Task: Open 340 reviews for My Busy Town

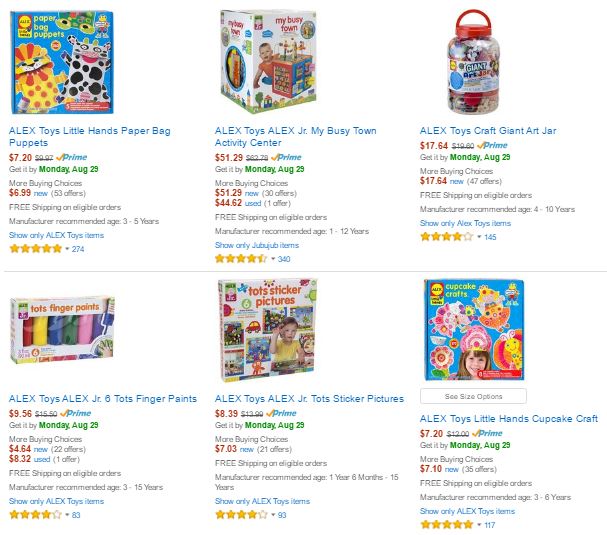Action: [284, 259]
